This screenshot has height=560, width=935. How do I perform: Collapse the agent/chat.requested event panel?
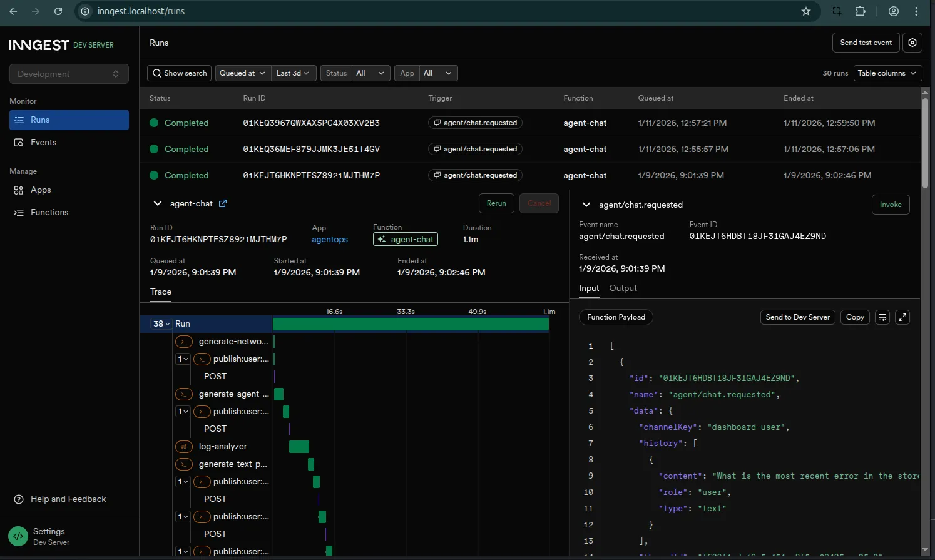[x=586, y=205]
